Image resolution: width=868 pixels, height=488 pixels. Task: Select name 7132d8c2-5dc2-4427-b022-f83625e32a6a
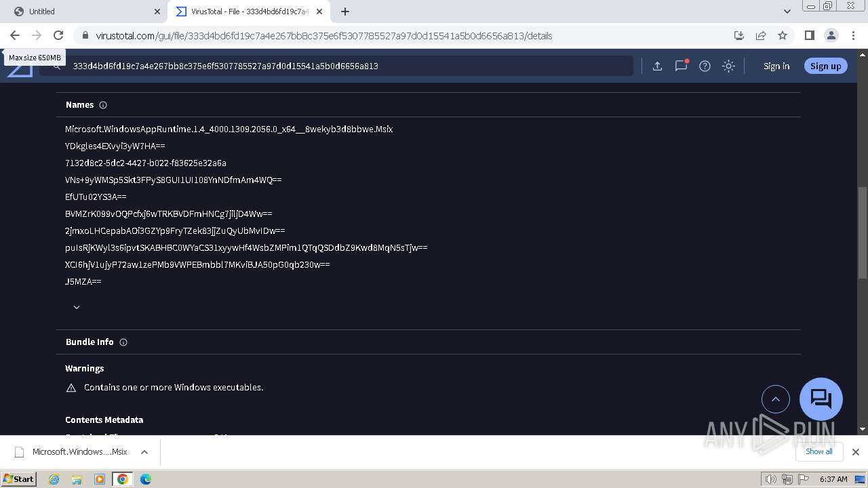(x=146, y=163)
